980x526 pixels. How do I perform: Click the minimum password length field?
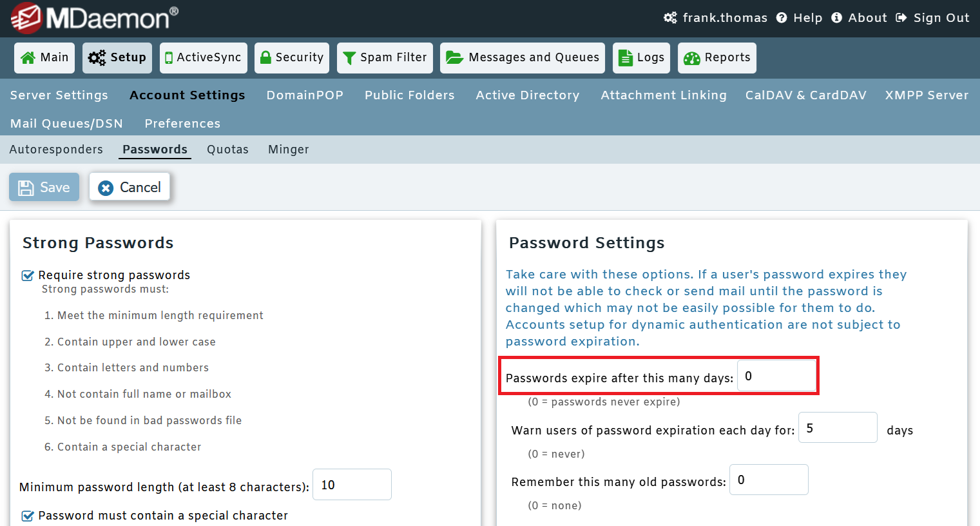(352, 484)
